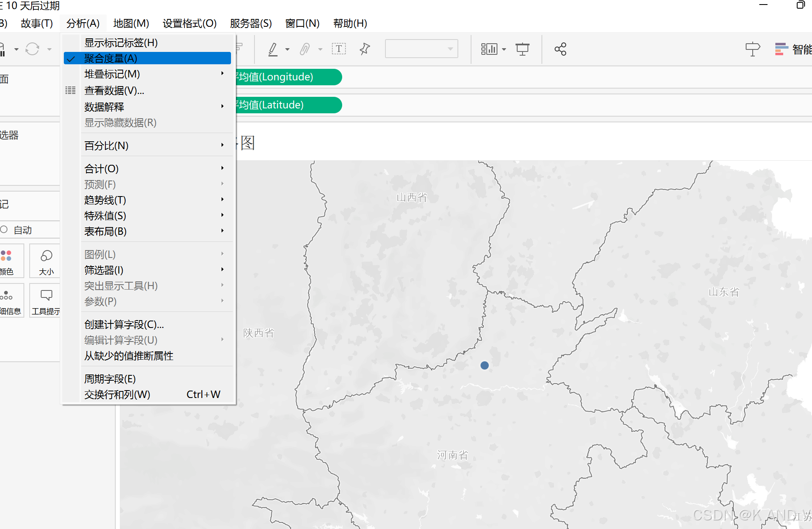The width and height of the screenshot is (812, 529).
Task: Click the 平均值(Longitude) pill on columns
Action: [x=288, y=77]
